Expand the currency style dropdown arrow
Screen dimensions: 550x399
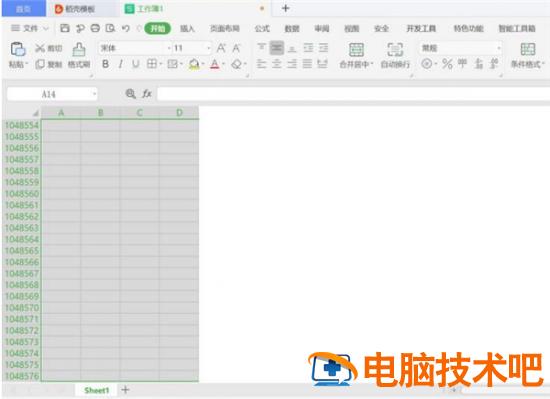[x=436, y=64]
